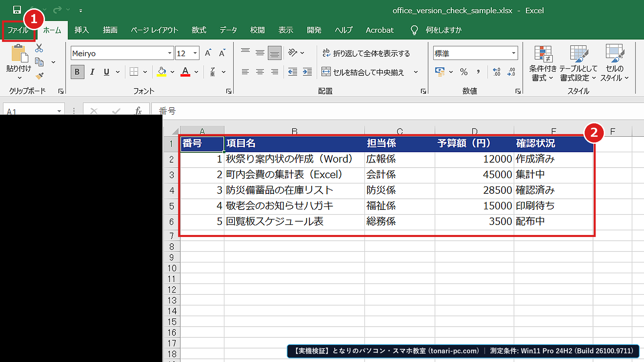Click セルのスタイル button
Image resolution: width=644 pixels, height=362 pixels.
tap(614, 64)
